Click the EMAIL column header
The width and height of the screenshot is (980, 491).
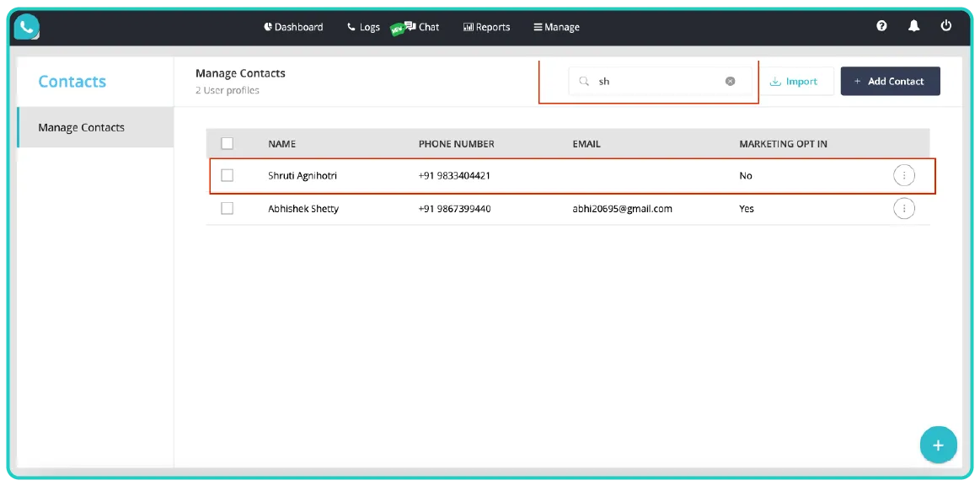pos(586,144)
